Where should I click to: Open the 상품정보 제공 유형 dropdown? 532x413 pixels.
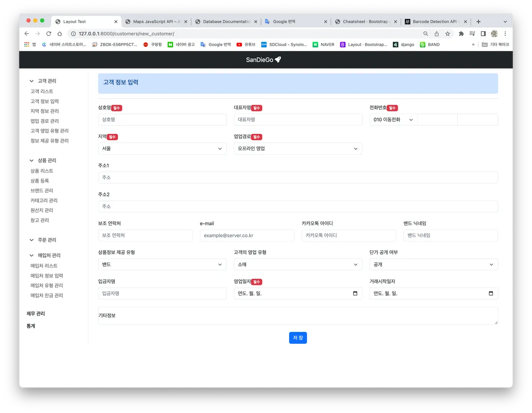162,265
